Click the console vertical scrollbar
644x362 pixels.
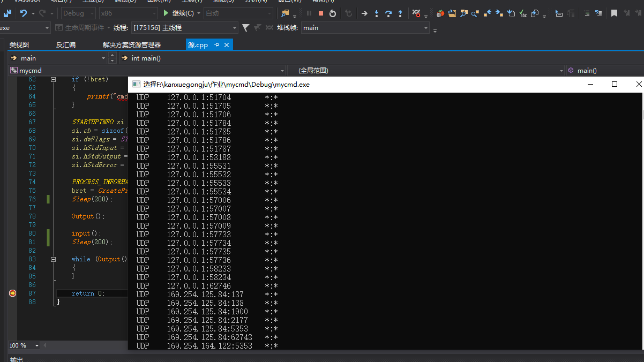tap(642, 221)
